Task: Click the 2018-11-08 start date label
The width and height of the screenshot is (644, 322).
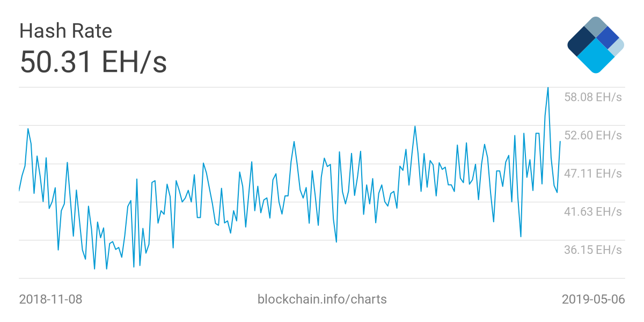Action: [50, 299]
